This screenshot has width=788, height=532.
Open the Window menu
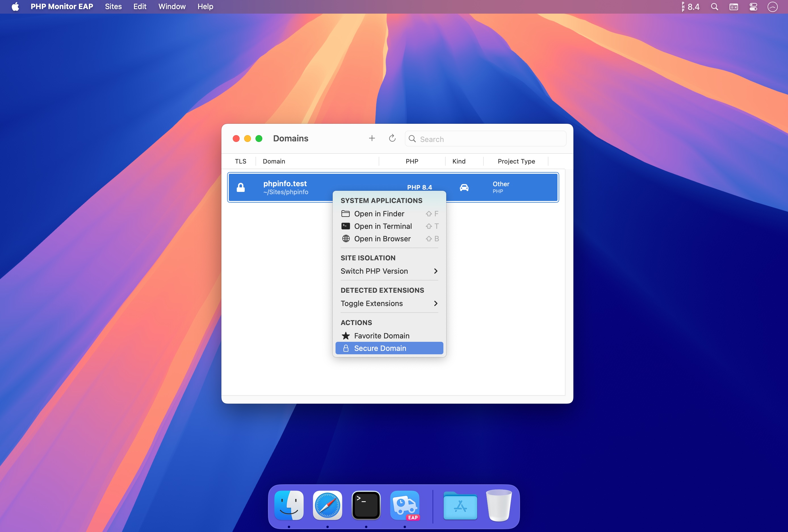point(172,7)
